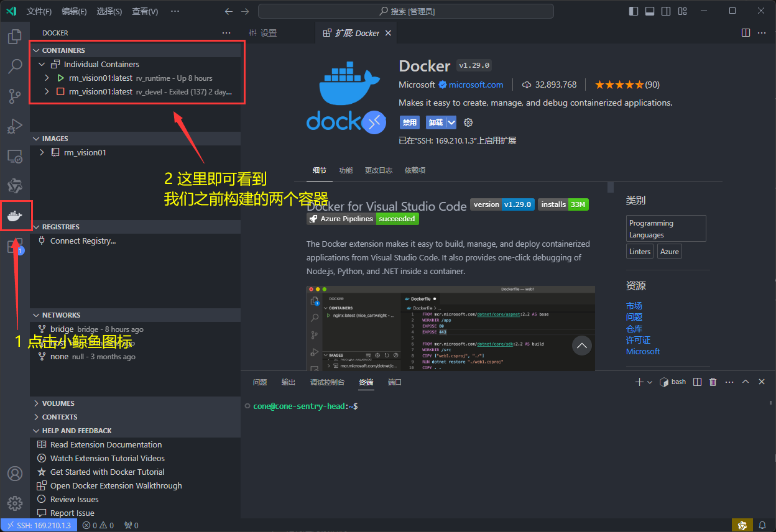Toggle the primary sidebar layout button
Image resolution: width=776 pixels, height=532 pixels.
point(634,11)
